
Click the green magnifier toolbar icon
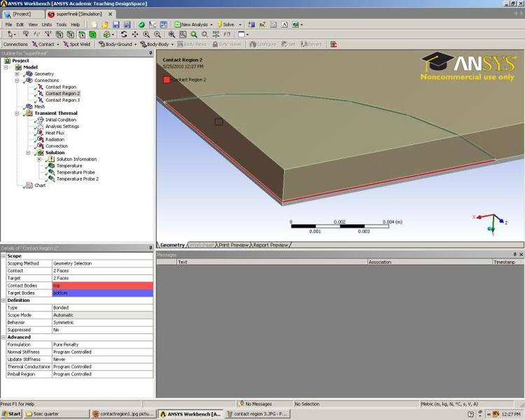tap(193, 34)
